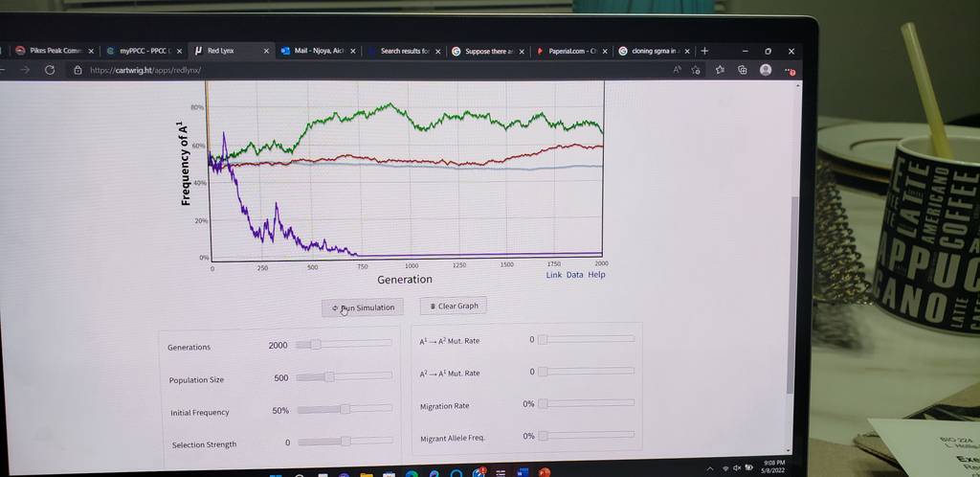
Task: Open Word from the taskbar
Action: pyautogui.click(x=523, y=472)
